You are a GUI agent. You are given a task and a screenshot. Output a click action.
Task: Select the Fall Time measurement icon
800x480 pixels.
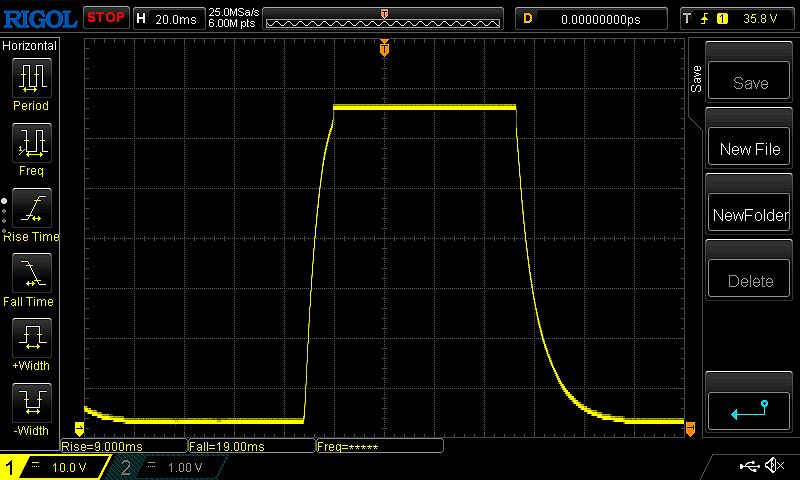click(x=32, y=273)
